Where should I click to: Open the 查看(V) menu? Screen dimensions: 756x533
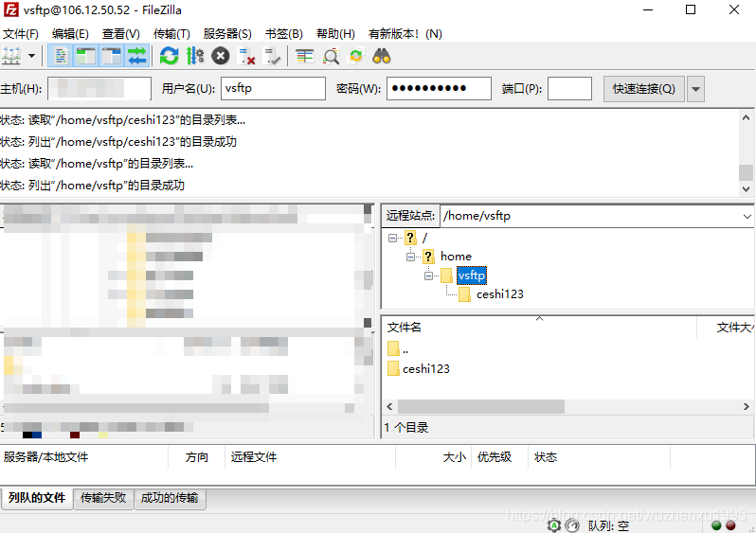[x=121, y=34]
